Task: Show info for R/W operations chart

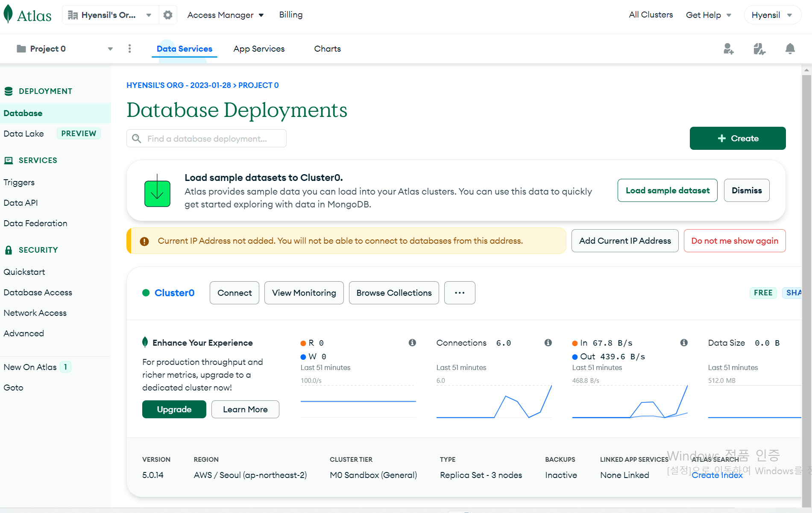Action: pos(412,343)
